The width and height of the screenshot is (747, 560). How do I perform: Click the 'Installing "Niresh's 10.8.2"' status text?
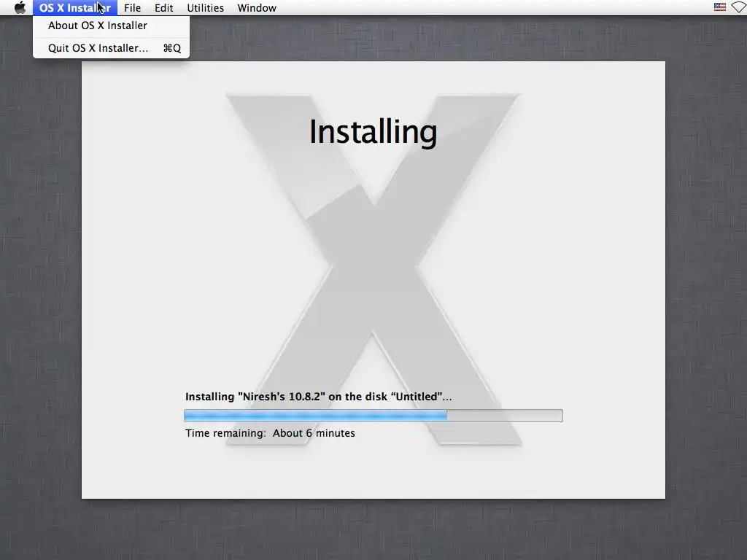[318, 397]
